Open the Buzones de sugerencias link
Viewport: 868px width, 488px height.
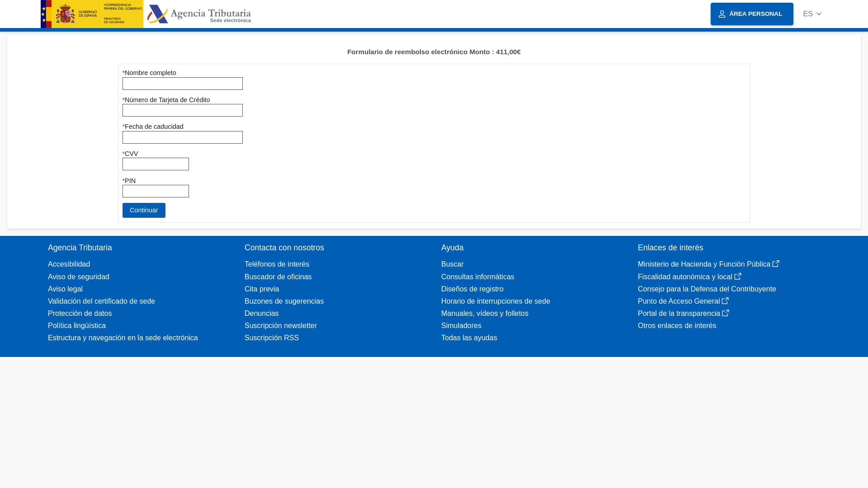point(284,301)
